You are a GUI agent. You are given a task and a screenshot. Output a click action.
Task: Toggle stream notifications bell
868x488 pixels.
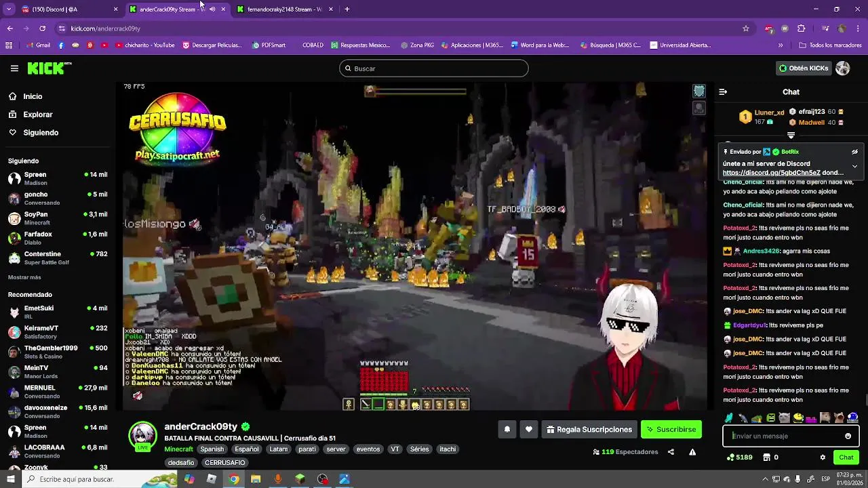[507, 429]
